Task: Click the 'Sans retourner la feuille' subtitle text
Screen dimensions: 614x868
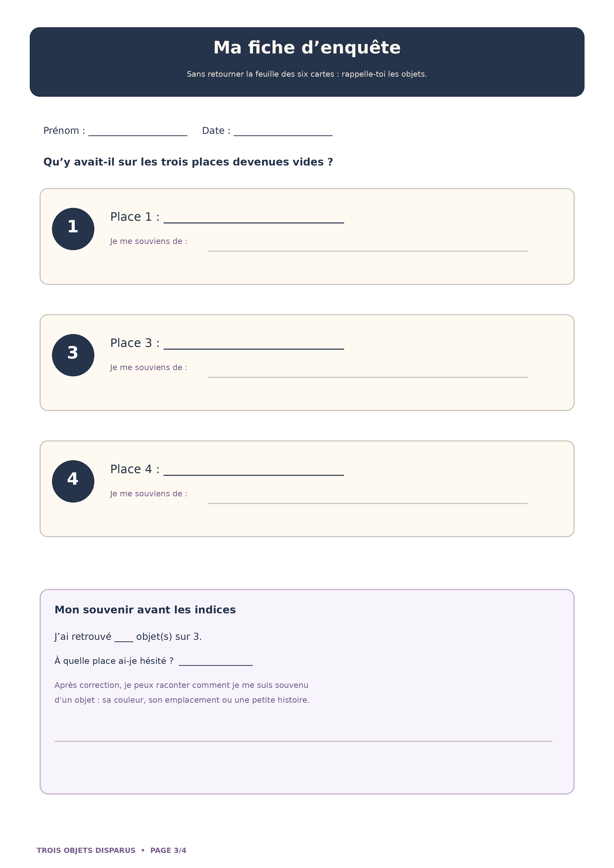Action: pos(307,74)
